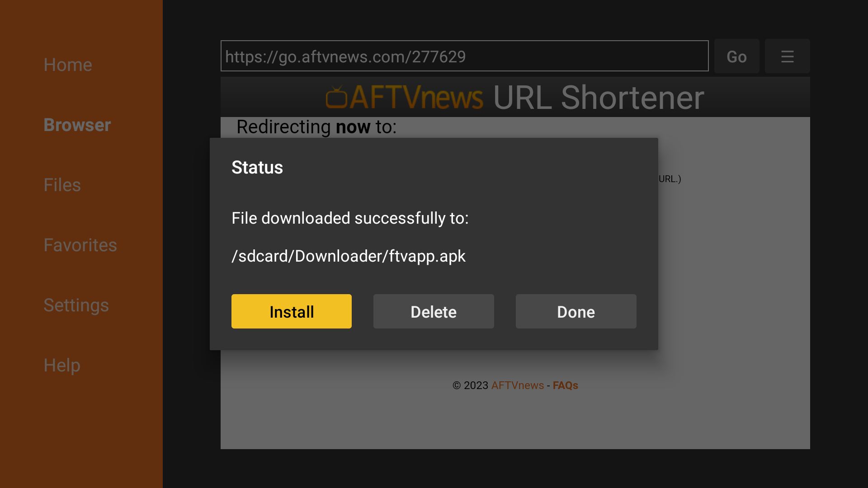This screenshot has width=868, height=488.
Task: Click the AFTVnews URL Shortener header
Action: (514, 97)
